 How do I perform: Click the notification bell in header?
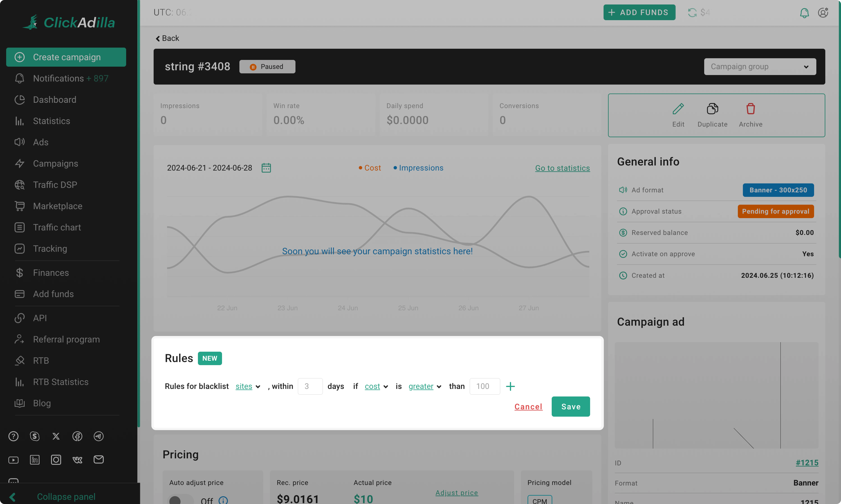click(804, 13)
